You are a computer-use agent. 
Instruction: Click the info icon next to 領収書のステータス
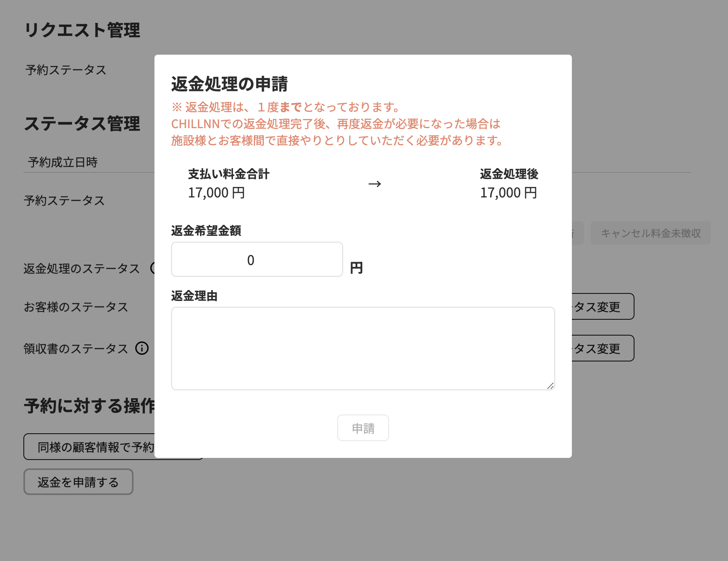click(142, 349)
